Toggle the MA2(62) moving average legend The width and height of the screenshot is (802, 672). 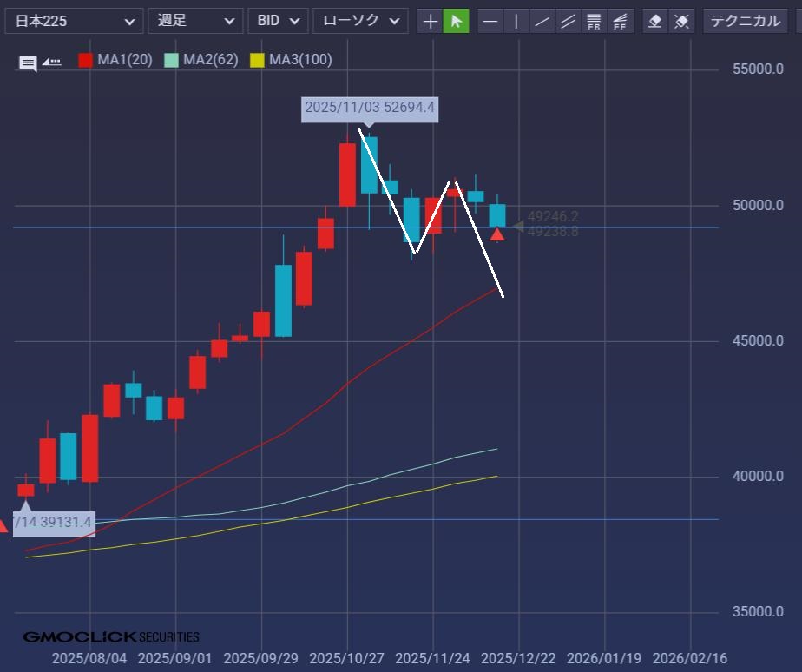click(200, 60)
